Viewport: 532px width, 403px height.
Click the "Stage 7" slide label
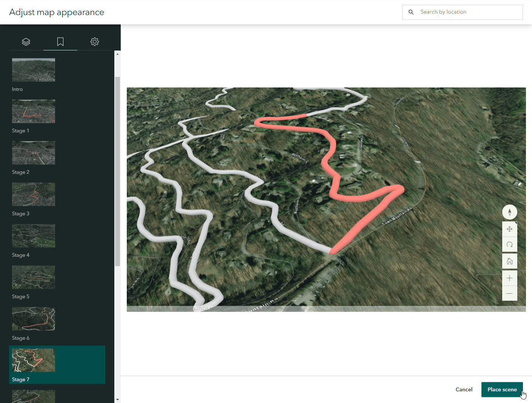[x=21, y=380]
